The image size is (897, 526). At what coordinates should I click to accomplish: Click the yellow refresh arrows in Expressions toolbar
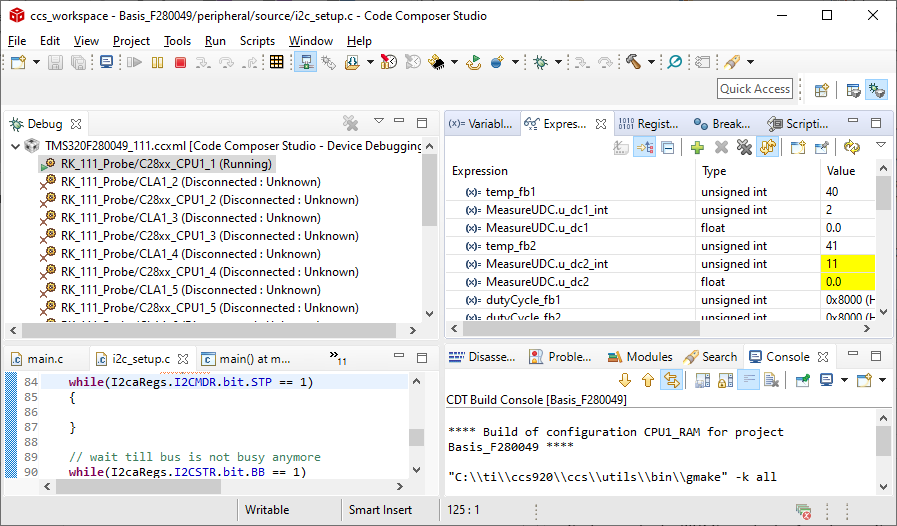click(852, 148)
